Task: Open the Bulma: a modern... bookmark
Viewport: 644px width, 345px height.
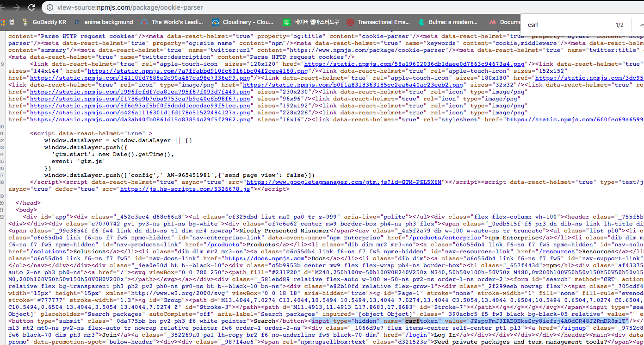Action: click(448, 22)
